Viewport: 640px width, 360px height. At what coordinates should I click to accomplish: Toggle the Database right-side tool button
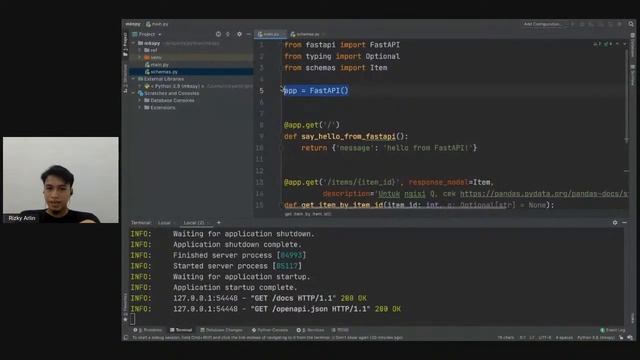pos(633,44)
